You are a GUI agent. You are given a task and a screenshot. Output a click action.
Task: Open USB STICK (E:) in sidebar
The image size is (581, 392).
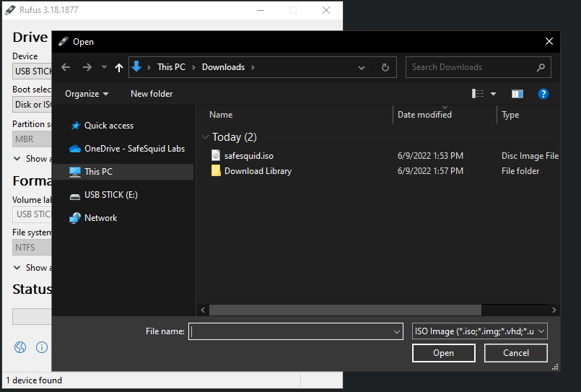coord(111,195)
